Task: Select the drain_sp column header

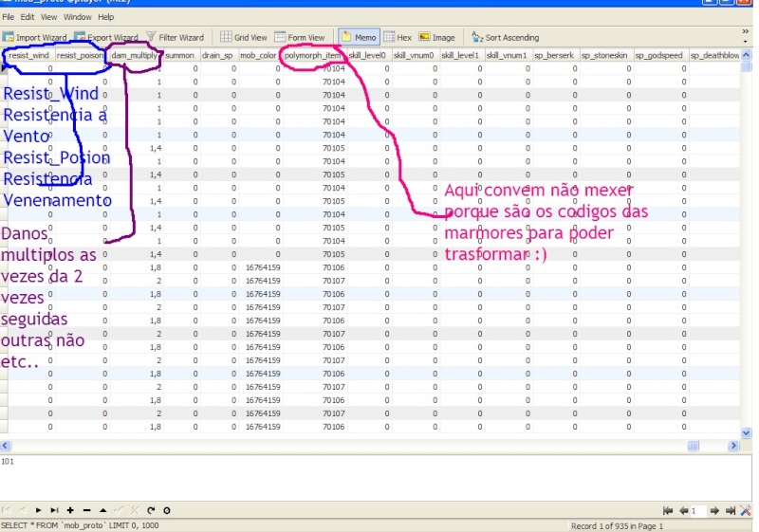Action: [218, 56]
